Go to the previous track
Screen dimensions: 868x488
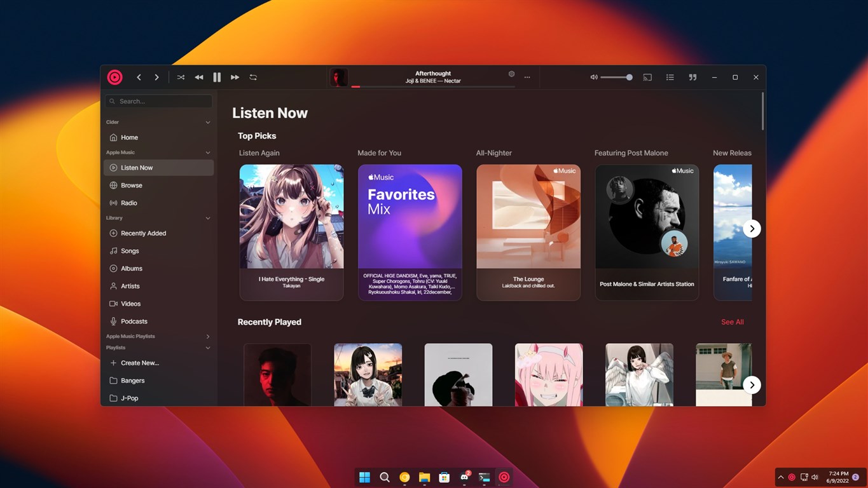tap(199, 77)
